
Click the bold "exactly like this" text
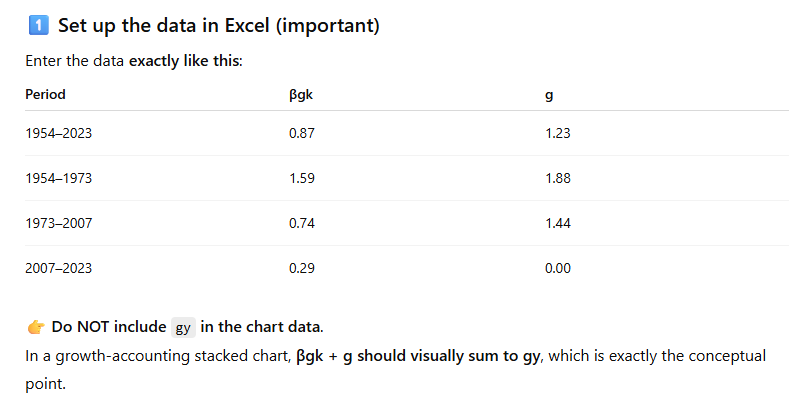tap(185, 61)
